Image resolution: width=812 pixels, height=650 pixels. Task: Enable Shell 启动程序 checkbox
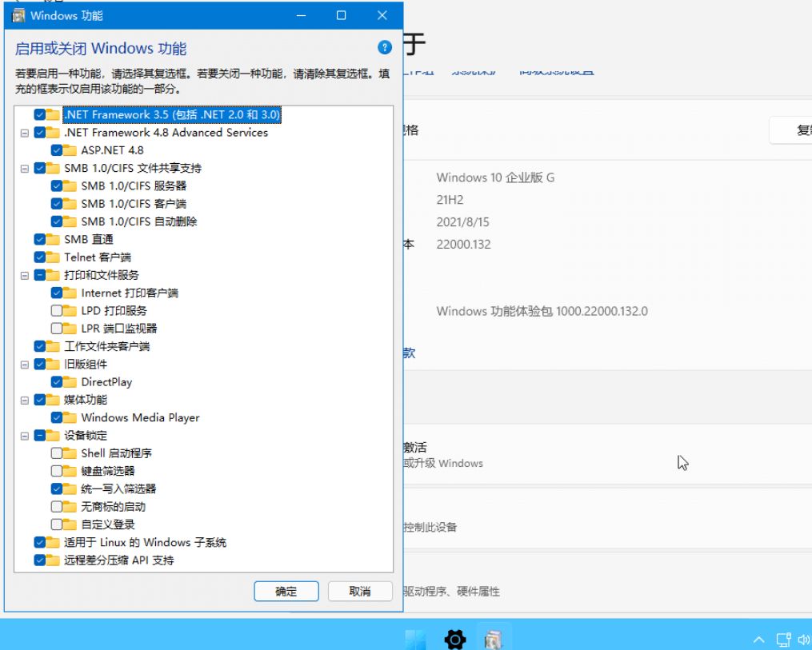(57, 453)
